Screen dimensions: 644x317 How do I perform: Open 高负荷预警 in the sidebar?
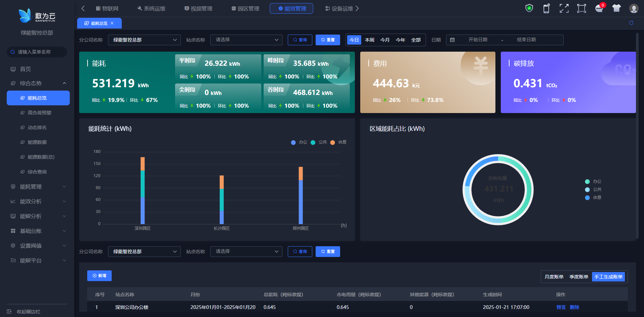click(40, 113)
